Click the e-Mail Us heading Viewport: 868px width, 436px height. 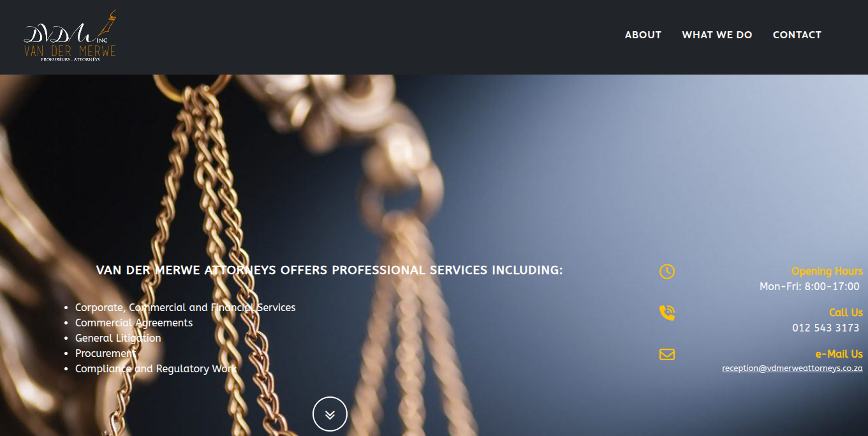click(x=839, y=354)
